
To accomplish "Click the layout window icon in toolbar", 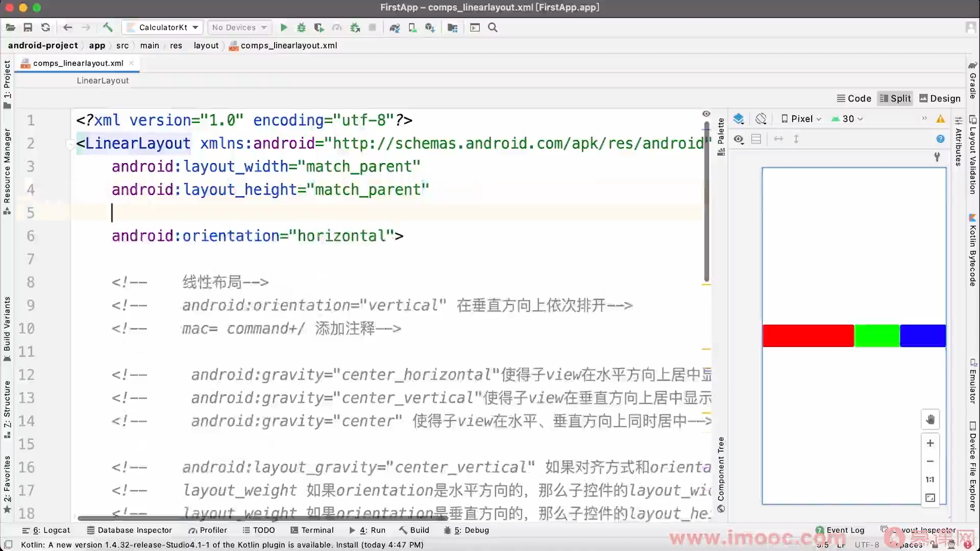I will point(475,28).
